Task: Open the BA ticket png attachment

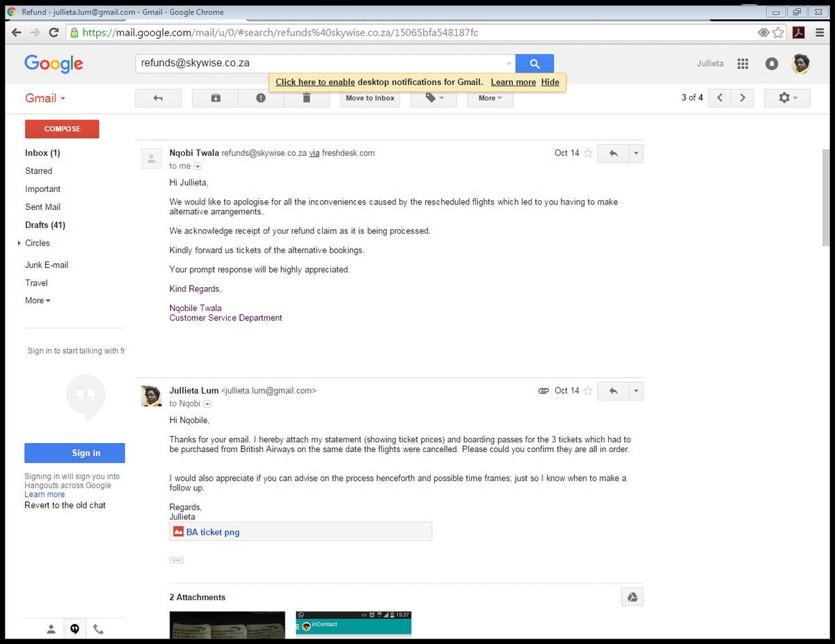Action: [x=301, y=532]
